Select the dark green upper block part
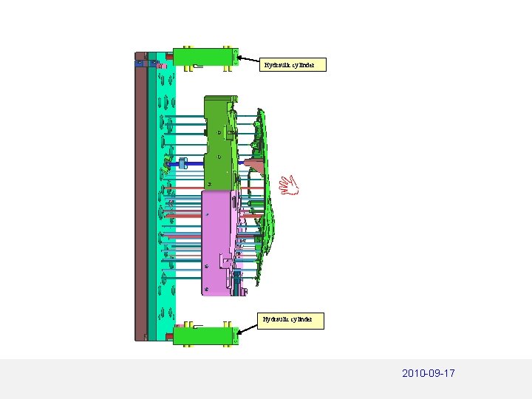 220,143
